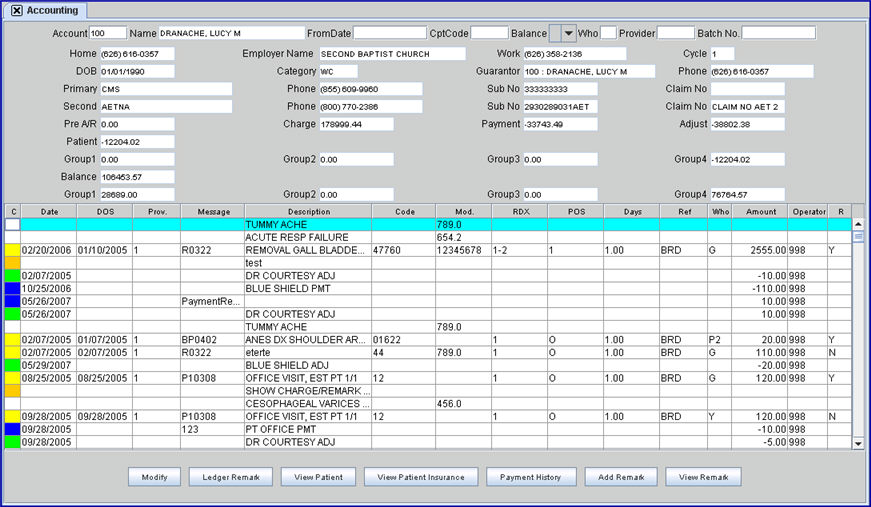Click the Provider filter field
The width and height of the screenshot is (871, 507).
point(676,33)
